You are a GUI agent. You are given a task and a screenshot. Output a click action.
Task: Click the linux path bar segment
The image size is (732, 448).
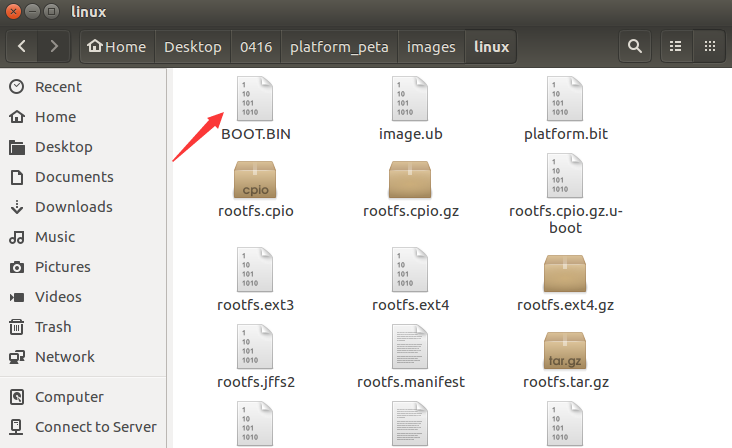pyautogui.click(x=491, y=46)
